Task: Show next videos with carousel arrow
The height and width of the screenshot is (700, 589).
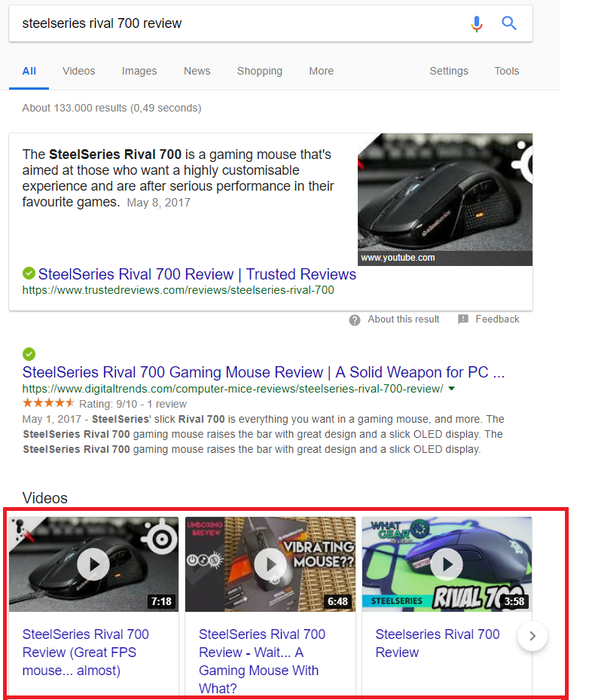Action: [x=533, y=636]
